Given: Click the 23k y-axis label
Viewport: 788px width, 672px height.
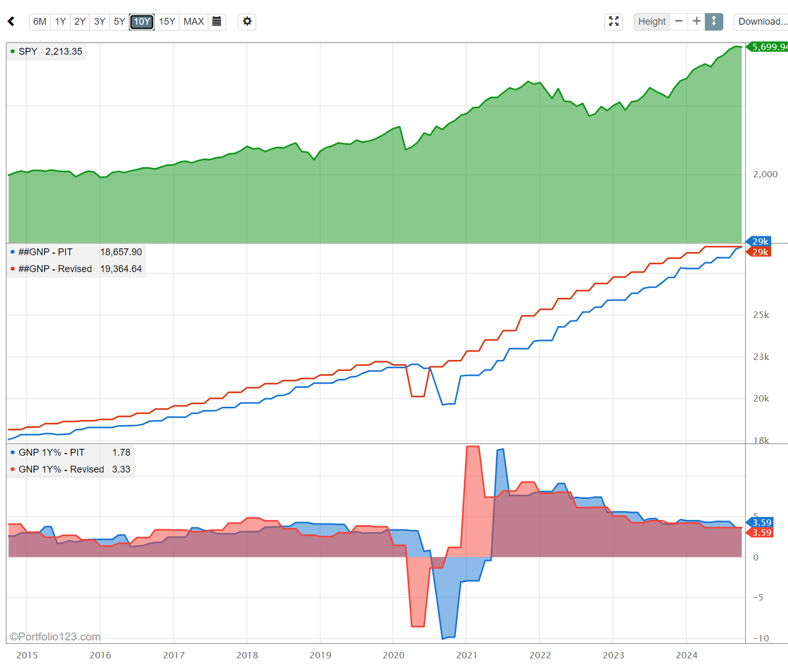Looking at the screenshot, I should coord(761,357).
